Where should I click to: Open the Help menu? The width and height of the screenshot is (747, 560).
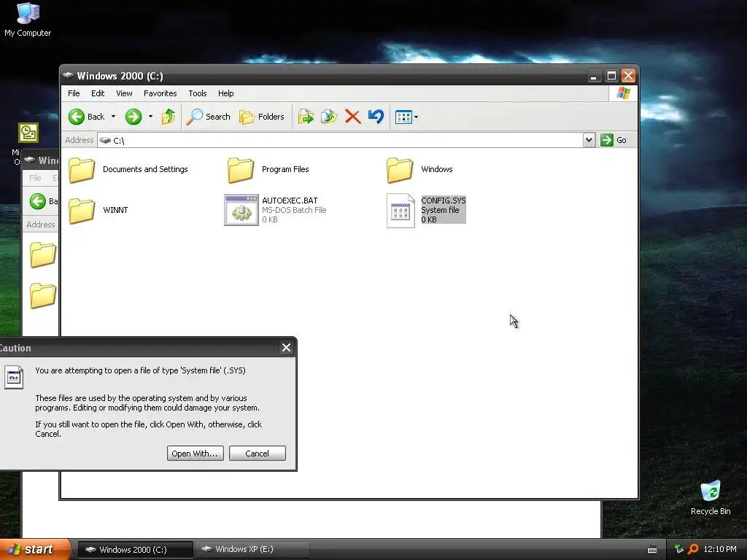point(226,93)
